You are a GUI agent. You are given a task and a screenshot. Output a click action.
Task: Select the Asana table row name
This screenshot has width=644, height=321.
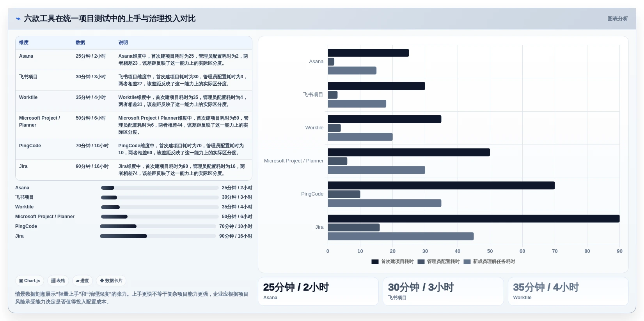[x=26, y=56]
